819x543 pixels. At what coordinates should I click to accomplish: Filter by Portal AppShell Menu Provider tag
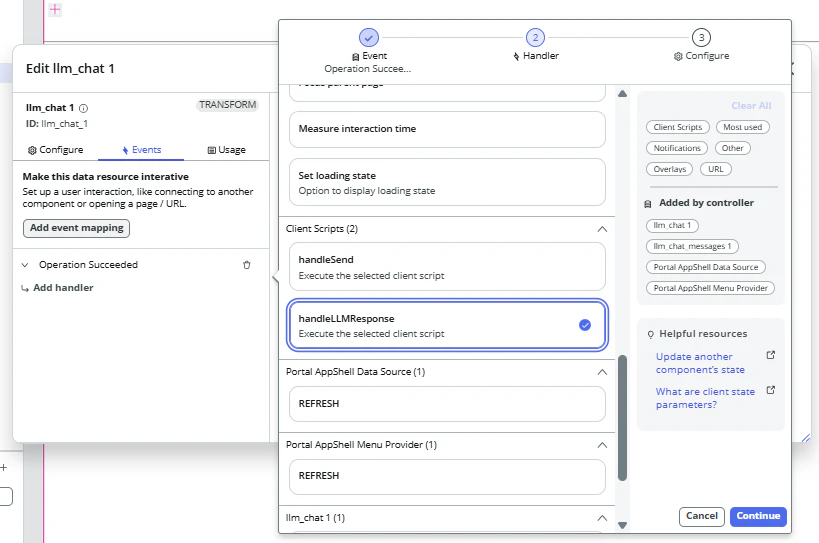[710, 288]
